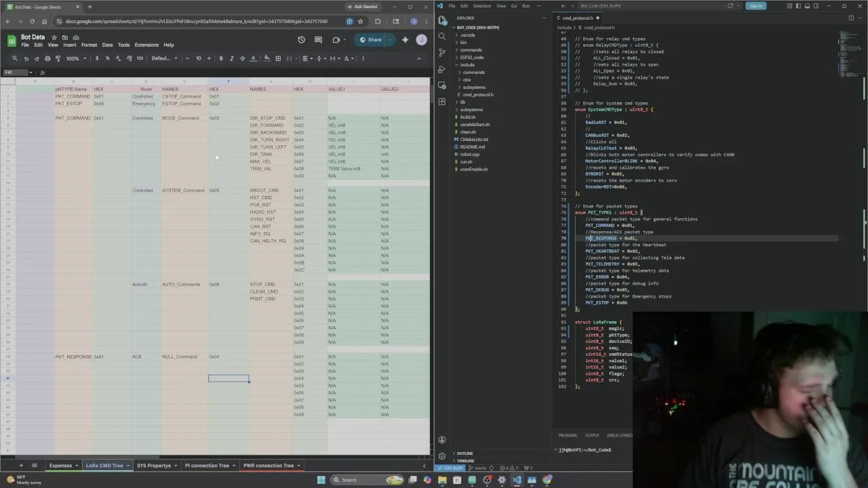The image size is (868, 488).
Task: Open fill color tool in Sheets
Action: point(267,58)
